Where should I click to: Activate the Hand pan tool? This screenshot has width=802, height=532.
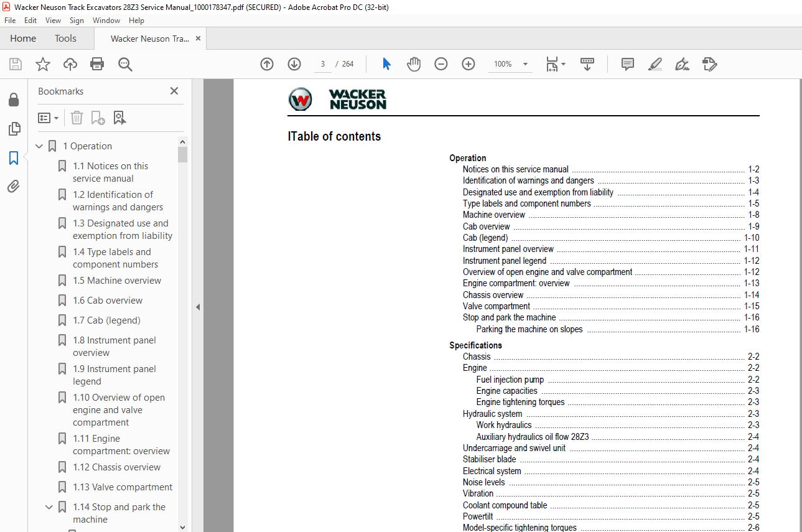click(414, 64)
